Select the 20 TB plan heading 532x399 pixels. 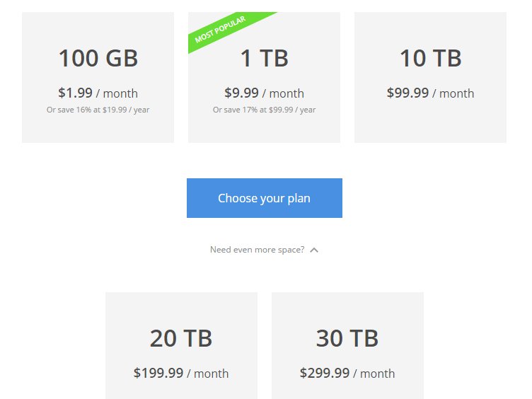[x=180, y=339]
